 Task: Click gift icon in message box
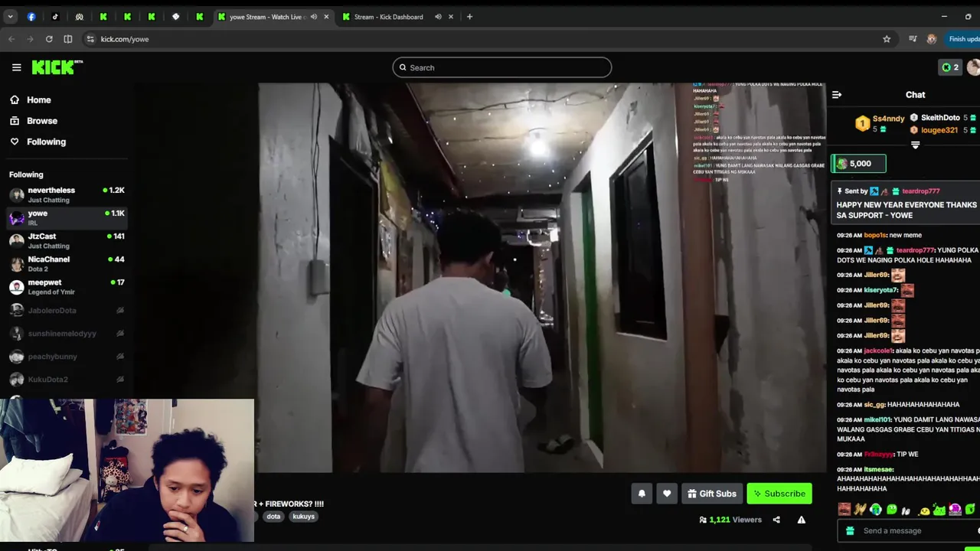point(849,530)
